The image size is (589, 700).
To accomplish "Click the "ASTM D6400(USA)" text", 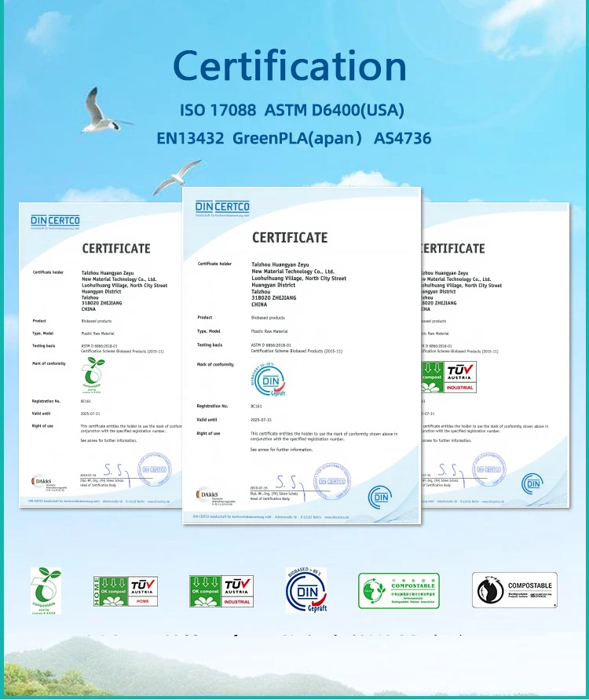I will coord(335,111).
